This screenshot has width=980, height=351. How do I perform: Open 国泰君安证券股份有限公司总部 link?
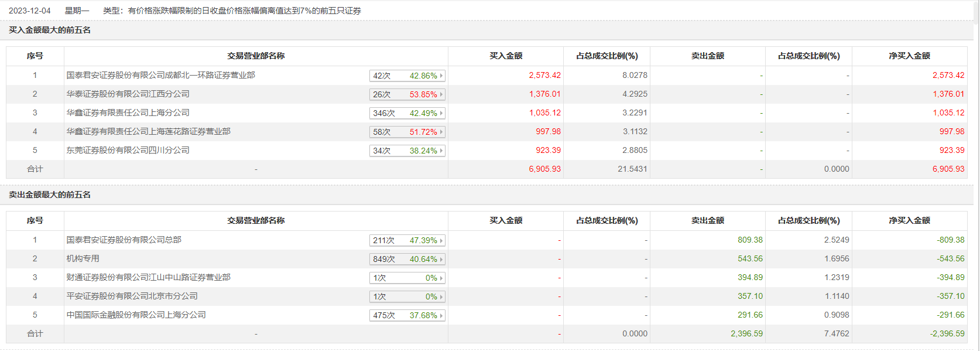pyautogui.click(x=124, y=240)
